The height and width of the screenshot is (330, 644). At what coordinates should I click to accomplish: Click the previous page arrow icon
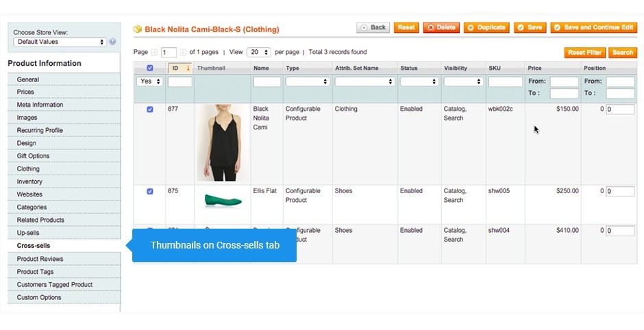[154, 53]
